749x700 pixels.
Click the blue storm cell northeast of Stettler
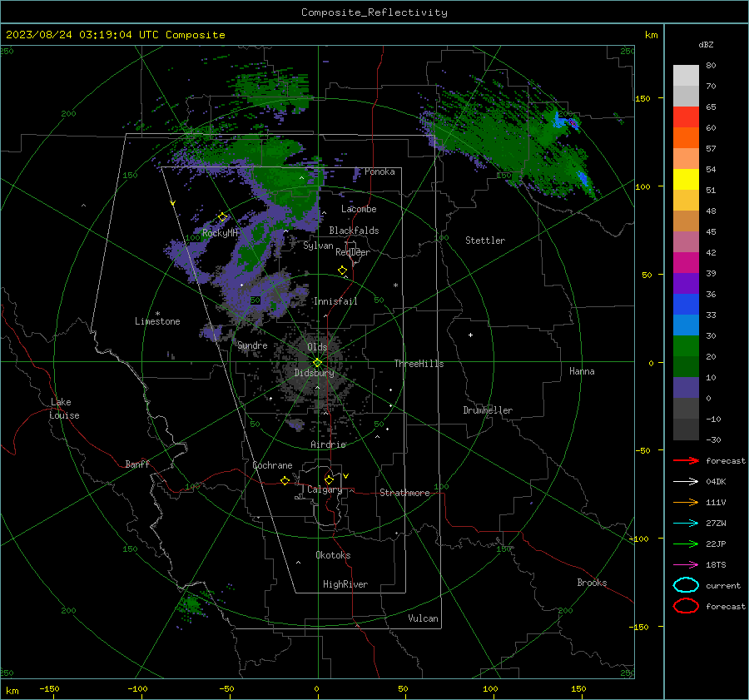[x=583, y=178]
